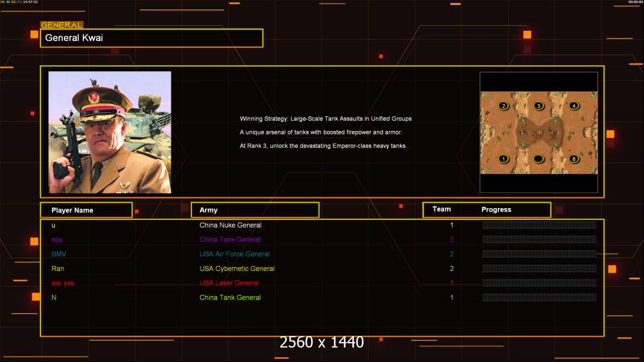Click USA Air Force General army entry
This screenshot has width=644, height=362.
(234, 254)
